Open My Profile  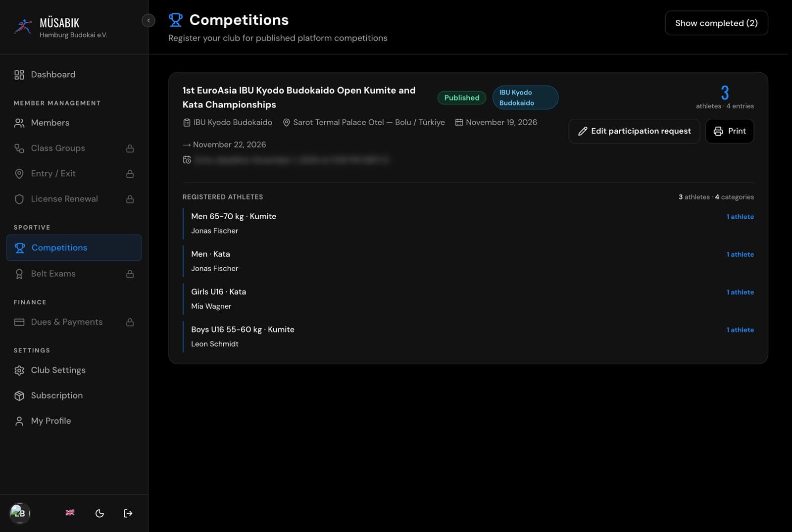[x=74, y=421]
